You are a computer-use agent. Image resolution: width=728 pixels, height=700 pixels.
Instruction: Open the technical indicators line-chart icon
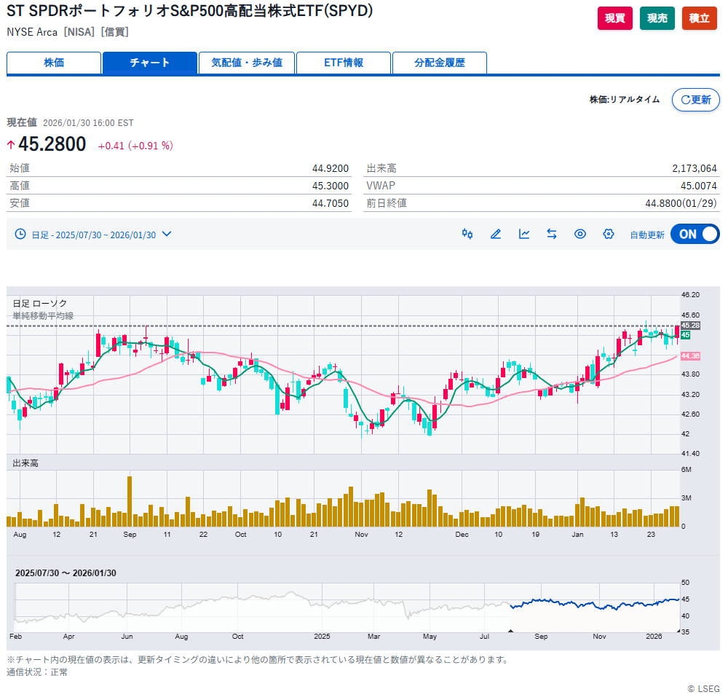524,234
